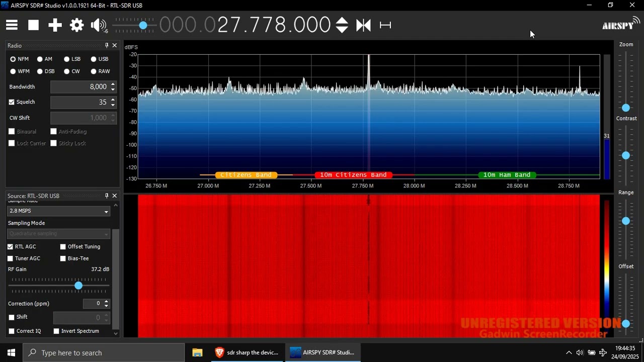Enable the Correct IQ checkbox

(x=12, y=331)
